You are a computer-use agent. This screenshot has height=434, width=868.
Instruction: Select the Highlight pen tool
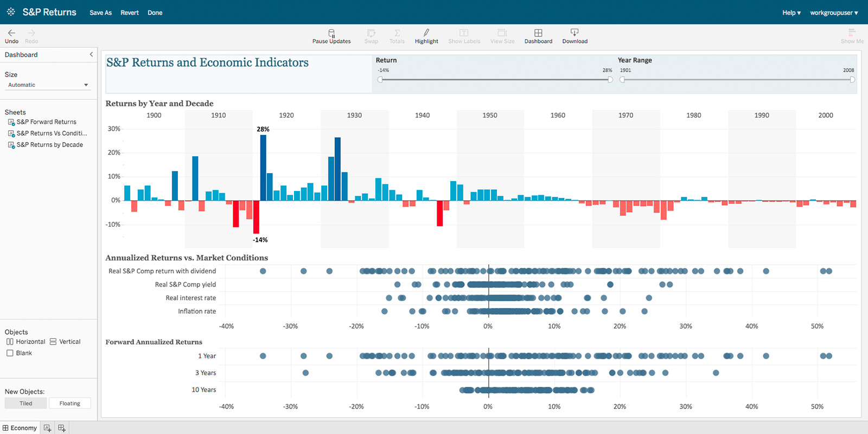click(426, 33)
